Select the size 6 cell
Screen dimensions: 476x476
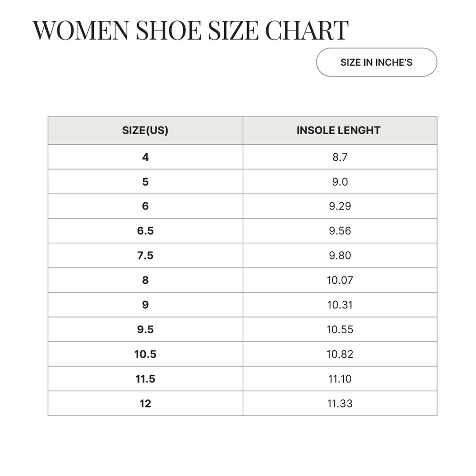(x=145, y=206)
